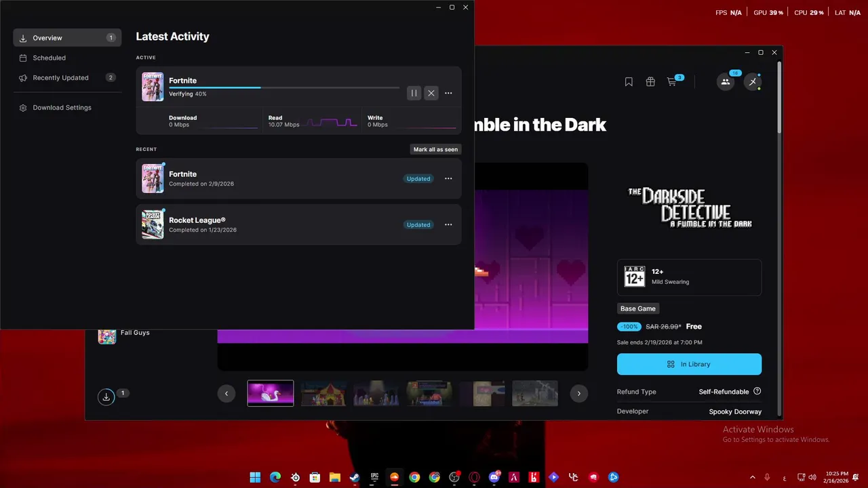Click The Darkside Detective logo image
868x488 pixels.
click(690, 207)
